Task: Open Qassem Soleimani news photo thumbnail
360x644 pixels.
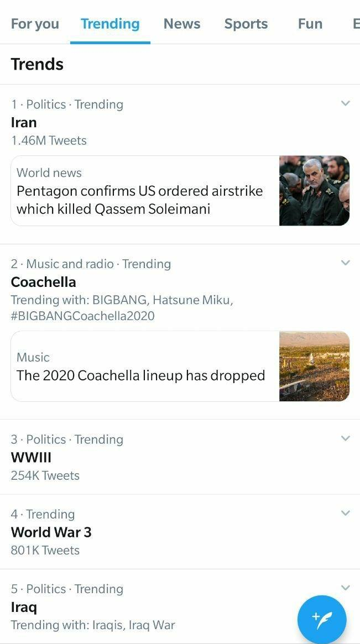Action: [314, 191]
